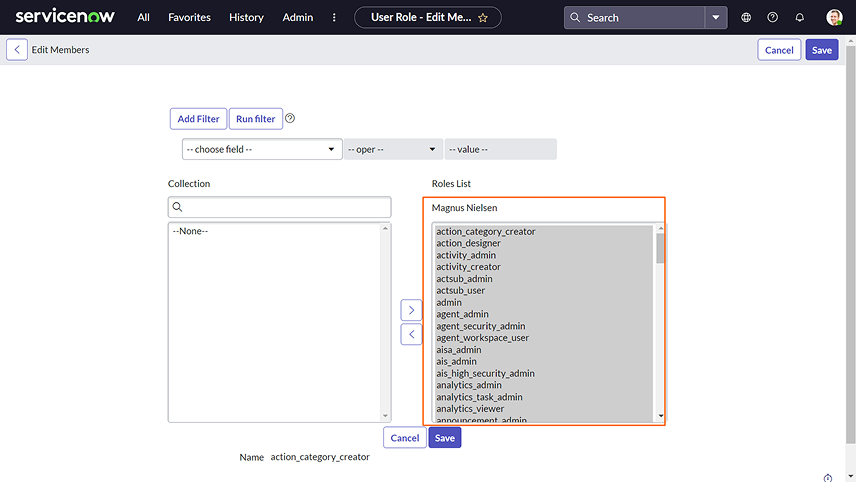This screenshot has height=482, width=856.
Task: Click the add right arrow button
Action: tap(411, 310)
